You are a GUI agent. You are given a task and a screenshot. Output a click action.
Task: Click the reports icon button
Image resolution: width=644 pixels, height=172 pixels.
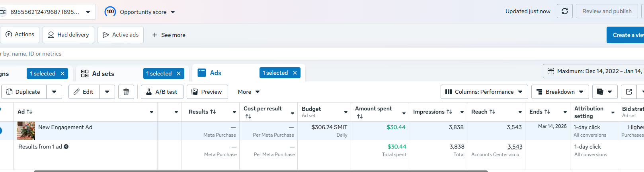(600, 92)
